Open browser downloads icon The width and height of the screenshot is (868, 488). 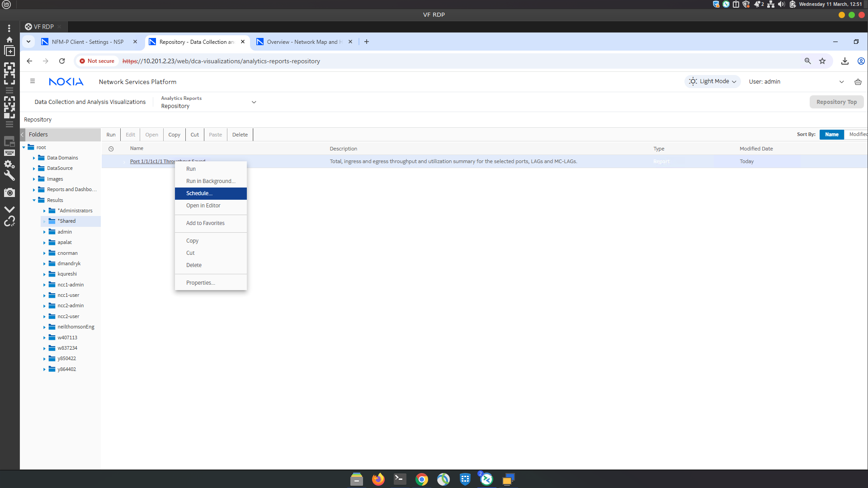[844, 61]
